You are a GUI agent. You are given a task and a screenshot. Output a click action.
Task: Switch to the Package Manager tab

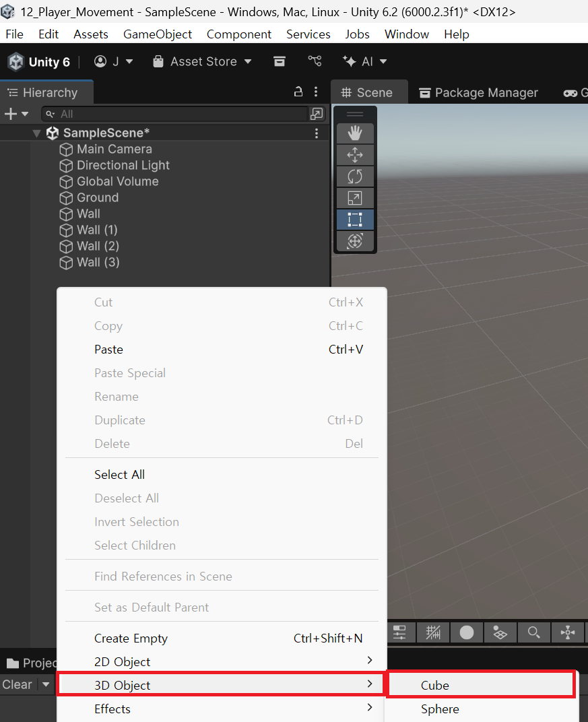coord(479,92)
